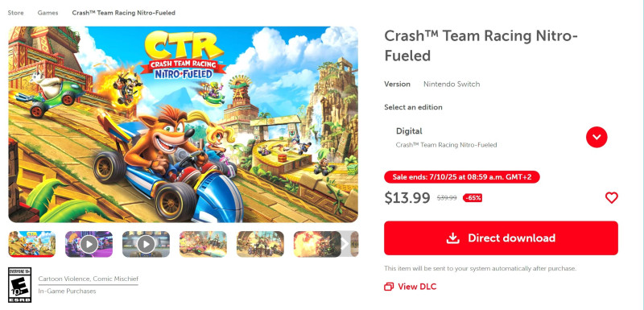644x310 pixels.
Task: Play the first trailer video thumbnail
Action: (89, 244)
